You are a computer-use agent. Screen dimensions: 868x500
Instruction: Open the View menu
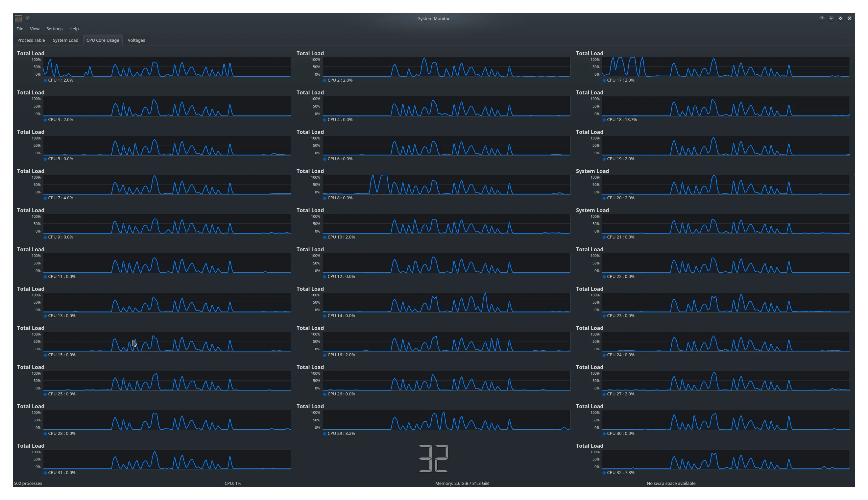[x=35, y=29]
